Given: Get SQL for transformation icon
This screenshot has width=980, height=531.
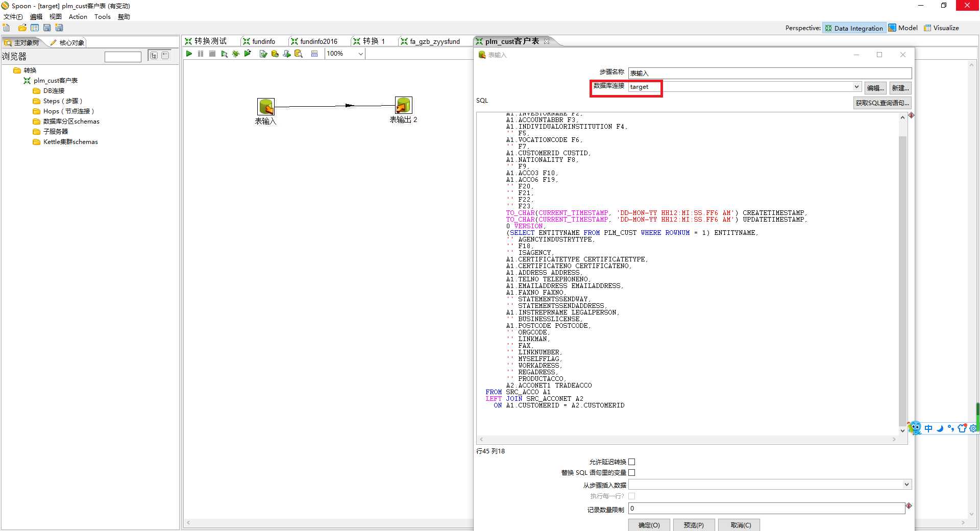Looking at the screenshot, I should (x=287, y=54).
